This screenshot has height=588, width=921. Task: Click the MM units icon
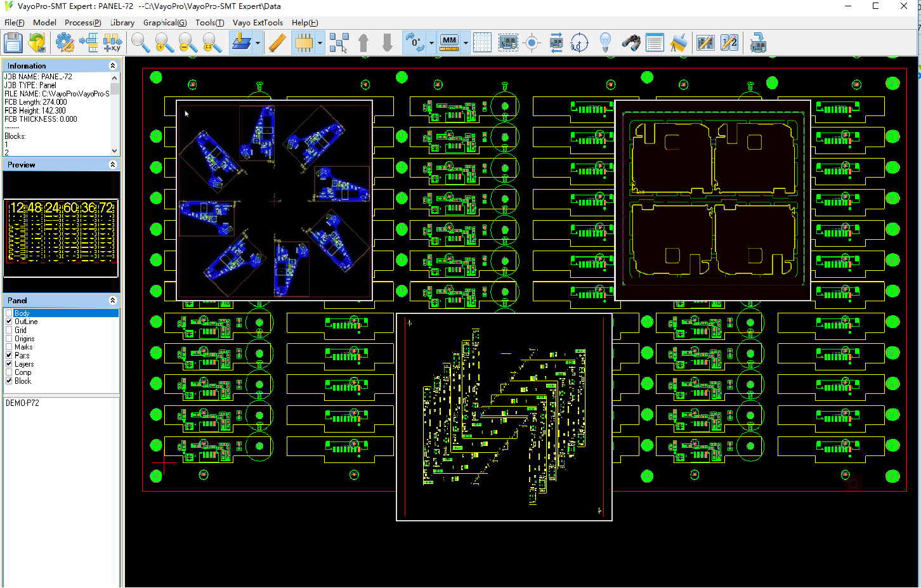point(449,43)
